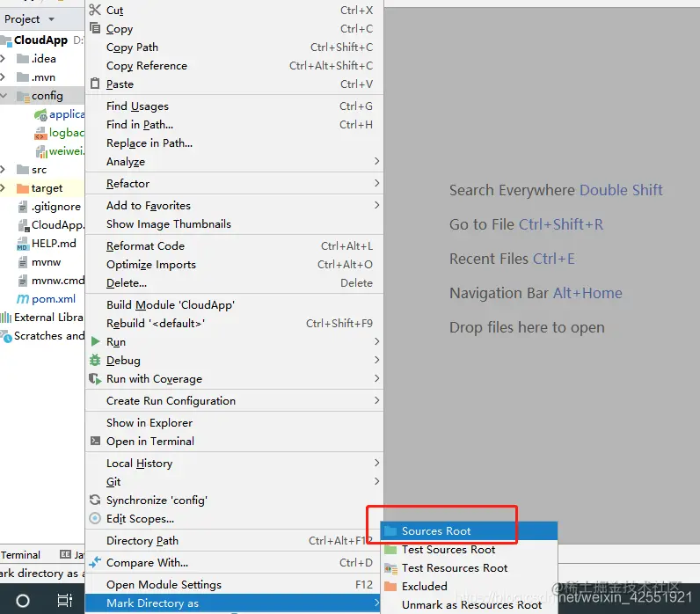Image resolution: width=700 pixels, height=614 pixels.
Task: Click the Paste clipboard icon
Action: [x=95, y=84]
